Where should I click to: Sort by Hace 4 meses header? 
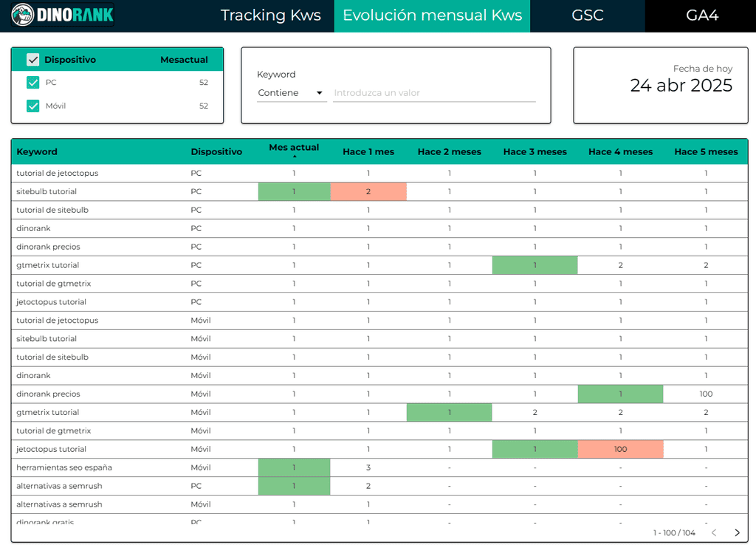coord(620,151)
